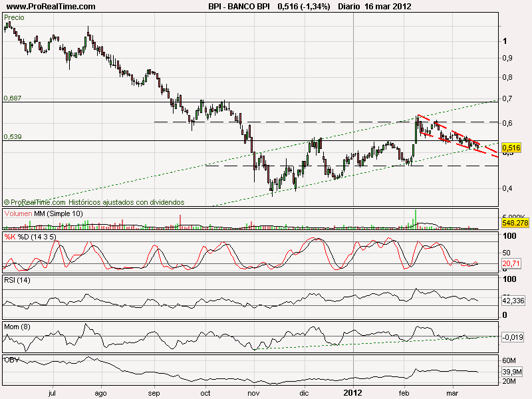Select the MM (Simple 10) label

[59, 213]
